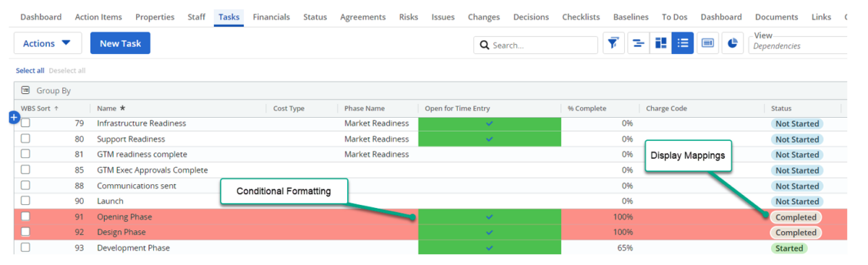Switch to board layout view icon

click(x=660, y=43)
